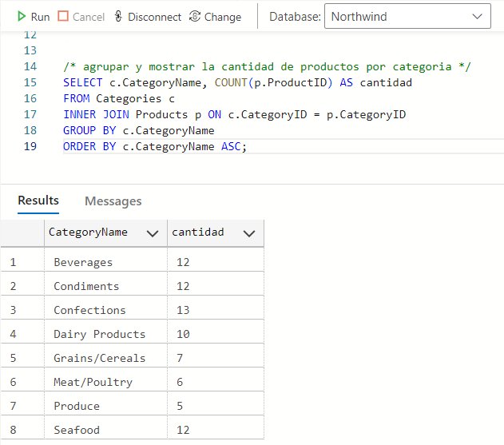Select the Results tab
This screenshot has width=504, height=445.
click(x=38, y=201)
